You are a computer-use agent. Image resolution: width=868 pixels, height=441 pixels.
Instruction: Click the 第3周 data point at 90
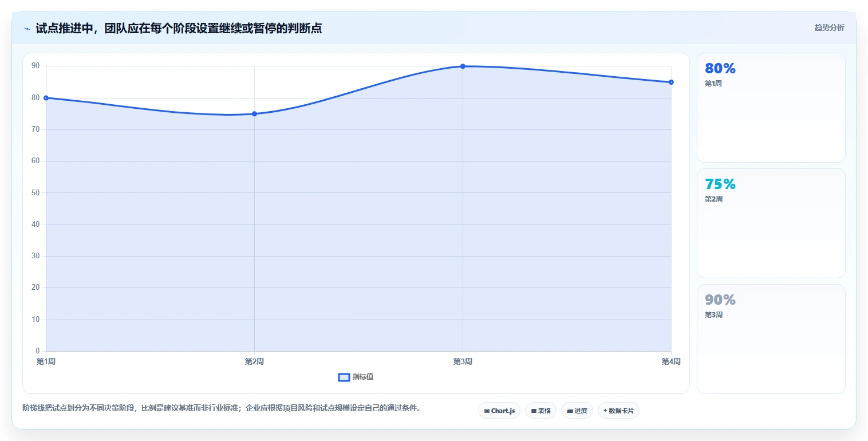pyautogui.click(x=463, y=66)
